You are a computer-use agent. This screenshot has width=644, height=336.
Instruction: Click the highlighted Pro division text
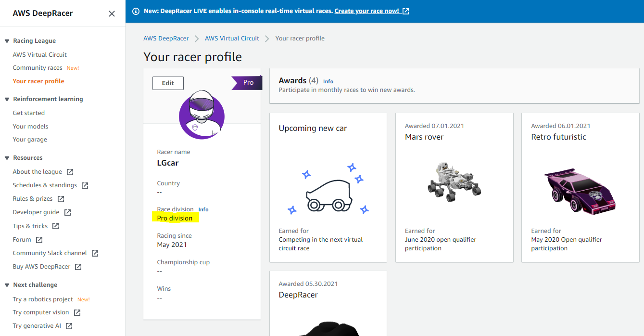[x=175, y=219]
